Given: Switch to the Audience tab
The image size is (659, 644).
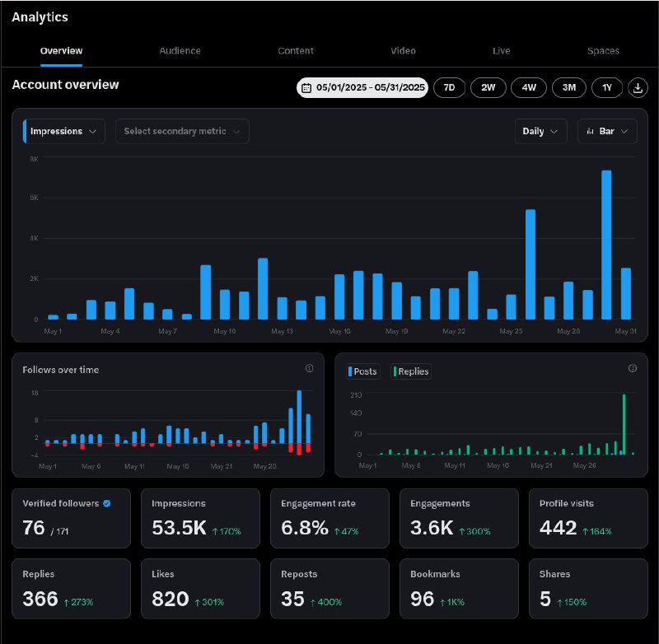Looking at the screenshot, I should [x=180, y=51].
